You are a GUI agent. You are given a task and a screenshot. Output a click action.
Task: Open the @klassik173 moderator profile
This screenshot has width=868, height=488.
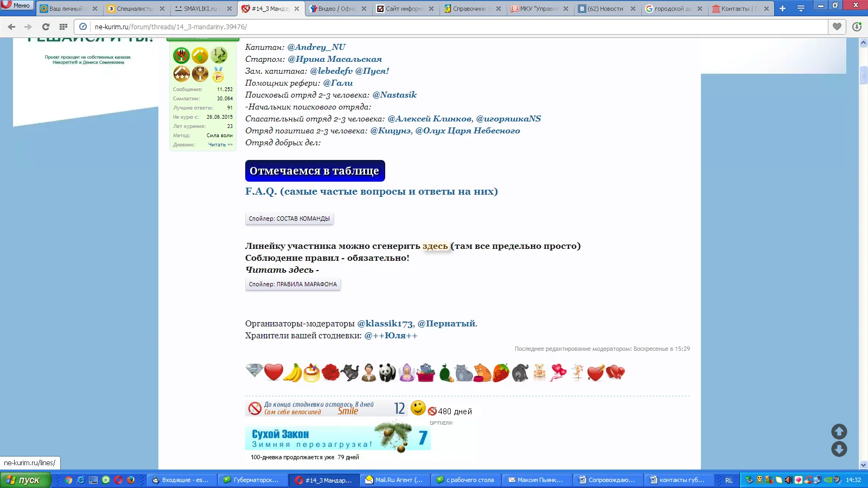[385, 324]
